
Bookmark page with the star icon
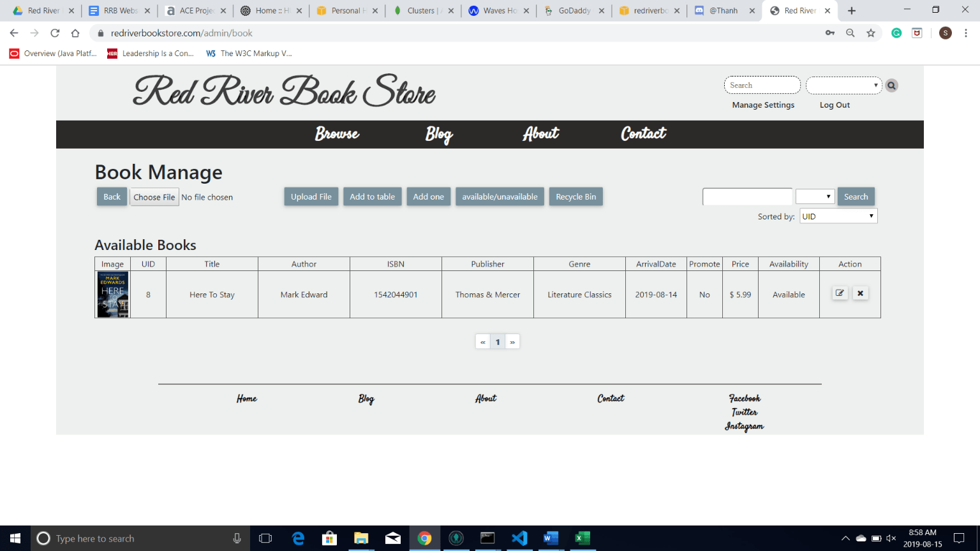pyautogui.click(x=871, y=33)
